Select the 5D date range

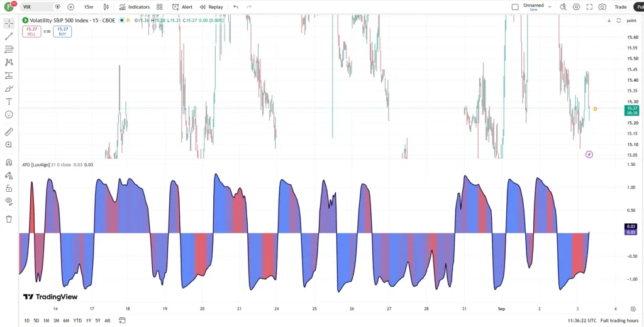click(36, 321)
